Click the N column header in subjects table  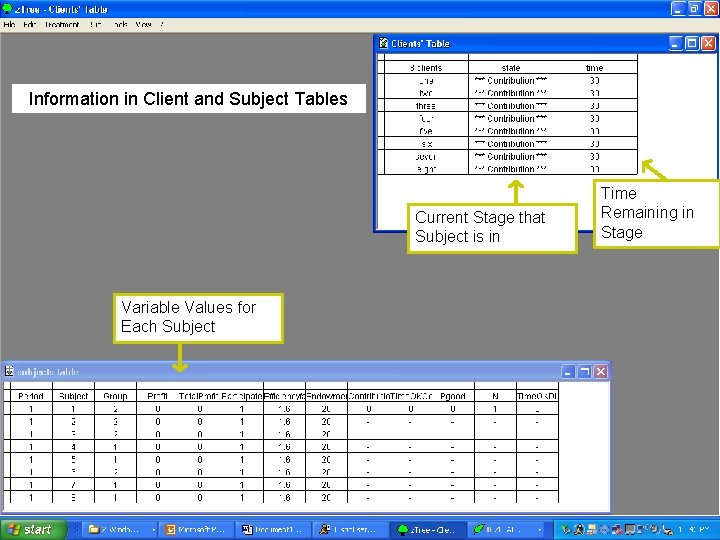(x=495, y=396)
